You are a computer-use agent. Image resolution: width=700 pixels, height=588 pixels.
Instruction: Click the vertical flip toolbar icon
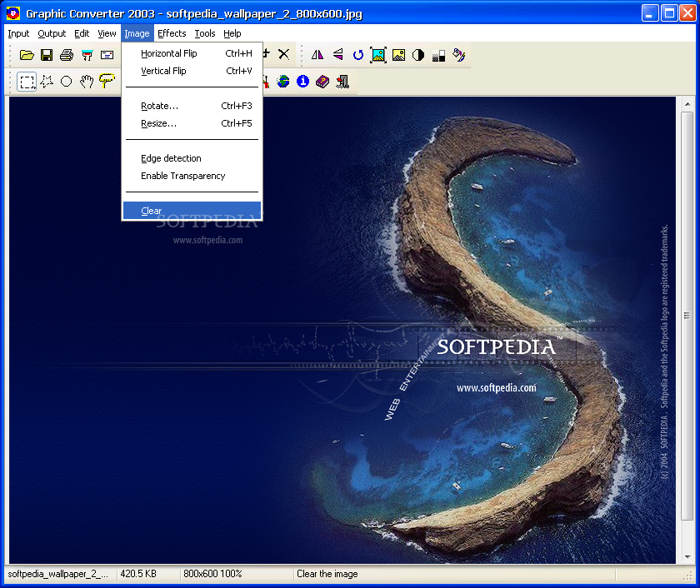[x=338, y=54]
